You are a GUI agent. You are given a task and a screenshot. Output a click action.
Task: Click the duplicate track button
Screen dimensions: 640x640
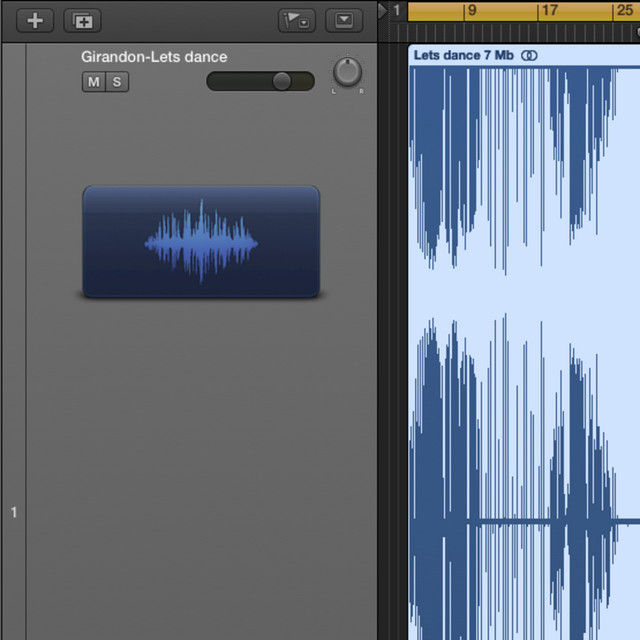(x=82, y=20)
